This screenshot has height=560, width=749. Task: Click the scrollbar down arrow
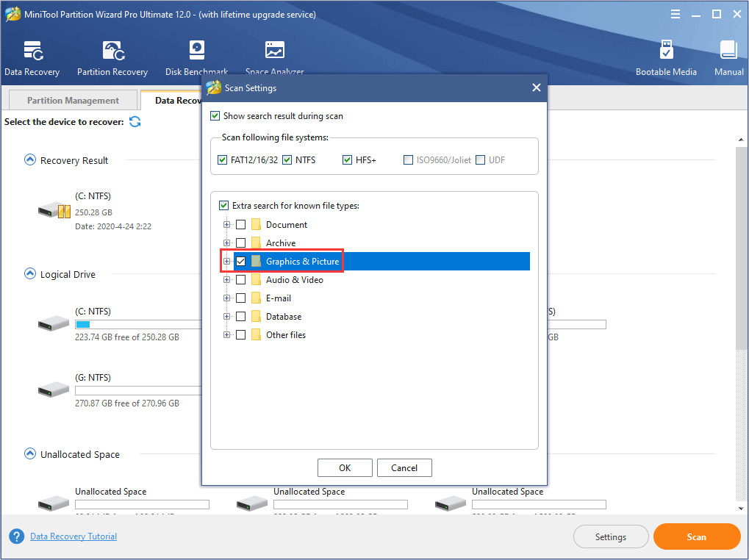tap(741, 509)
